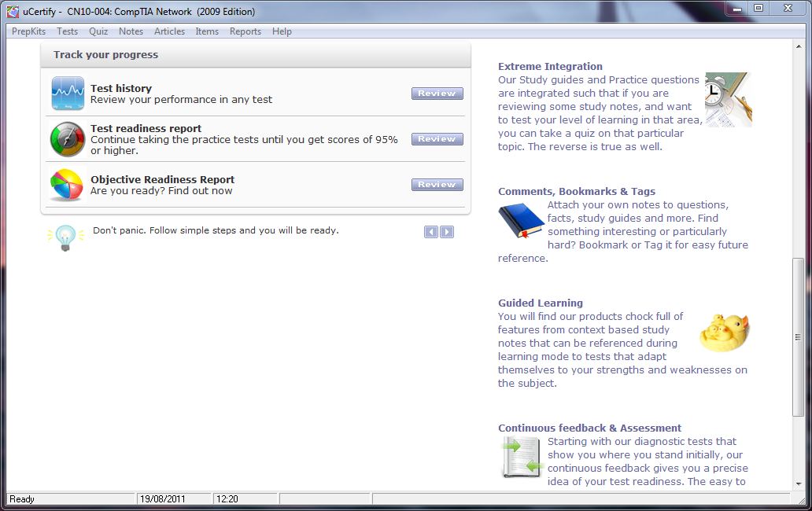
Task: Click the Continuous feedback document icon
Action: (x=522, y=457)
